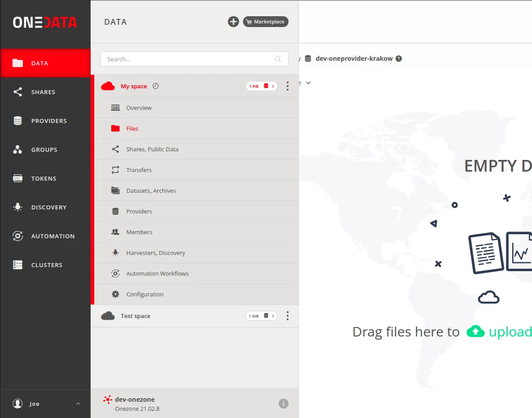
Task: Open the Members item
Action: (197, 232)
